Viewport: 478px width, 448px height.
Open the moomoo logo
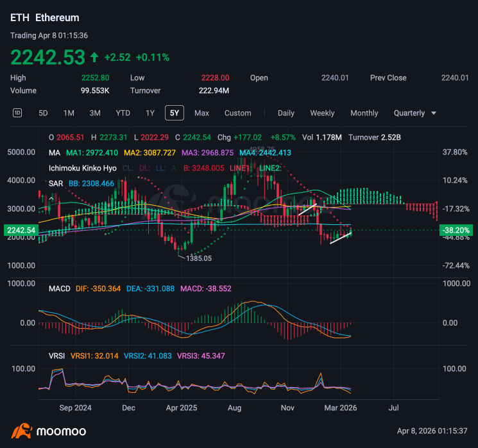49,431
